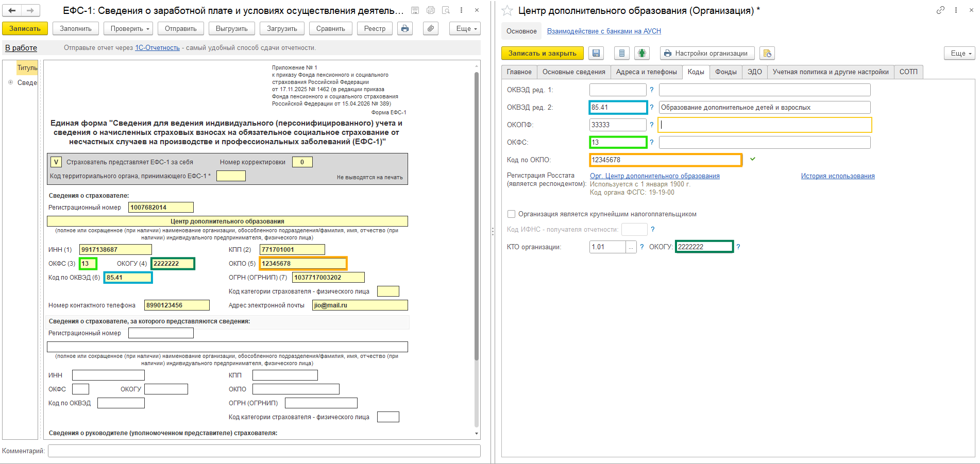Screen dimensions: 980x464
Task: Click the printer icon in EFS-1 title bar
Action: (431, 10)
